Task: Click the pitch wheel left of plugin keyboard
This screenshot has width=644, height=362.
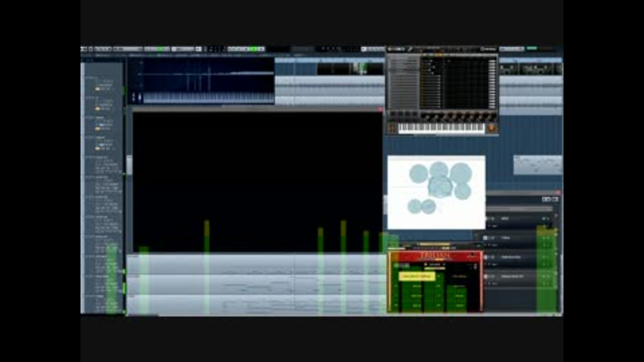Action: [x=392, y=128]
